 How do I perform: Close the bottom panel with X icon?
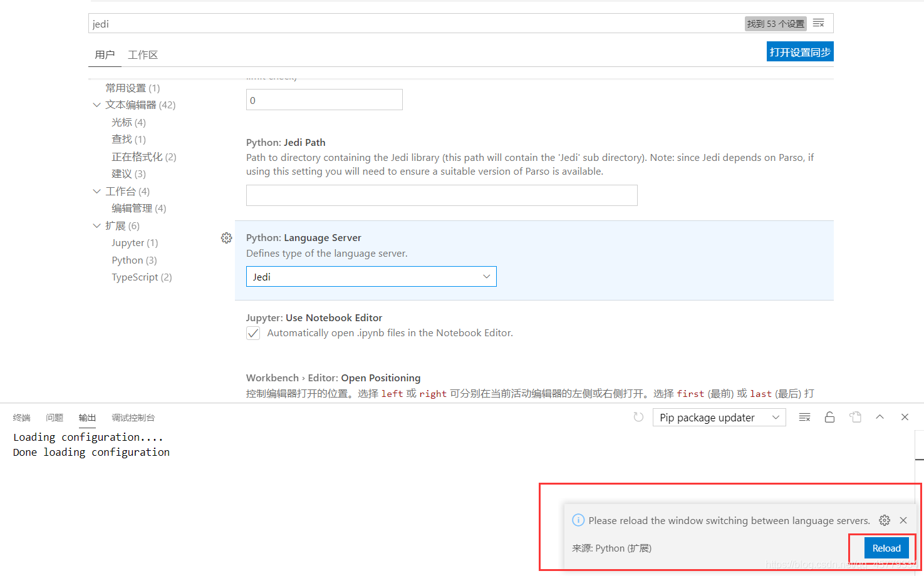click(905, 417)
